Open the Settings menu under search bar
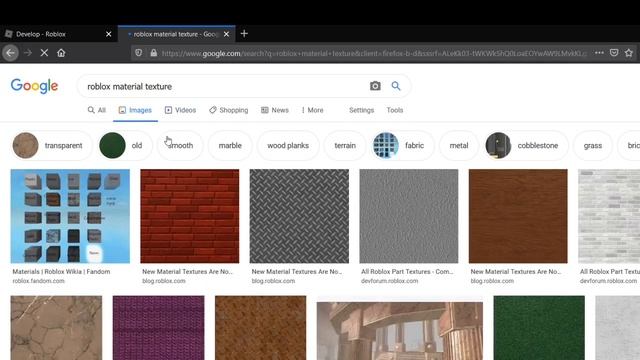The image size is (640, 360). click(362, 110)
